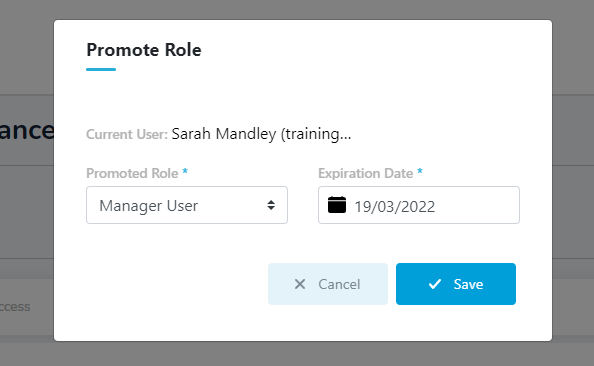Open the Manager User dropdown
This screenshot has width=594, height=366.
click(187, 205)
